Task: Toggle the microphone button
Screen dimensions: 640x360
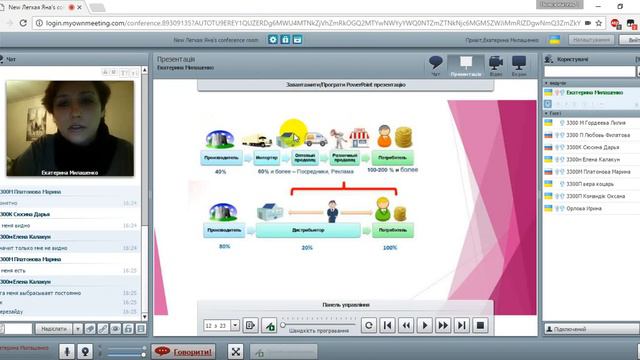Action: coord(67,351)
